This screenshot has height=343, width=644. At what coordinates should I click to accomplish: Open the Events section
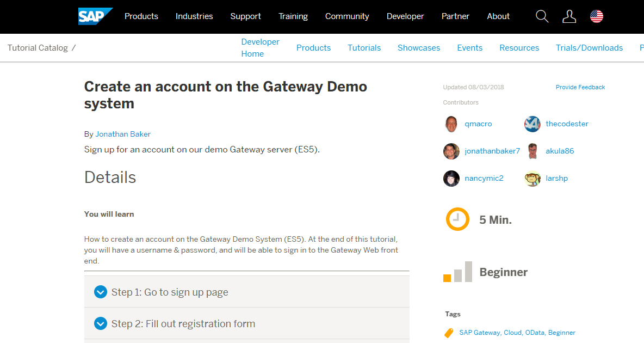(469, 48)
